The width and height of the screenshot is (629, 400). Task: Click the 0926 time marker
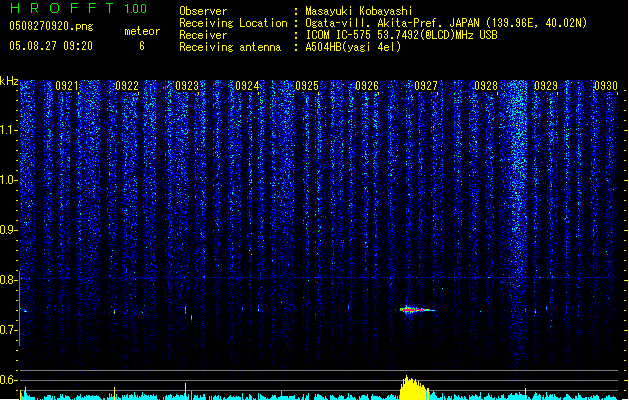pos(367,86)
